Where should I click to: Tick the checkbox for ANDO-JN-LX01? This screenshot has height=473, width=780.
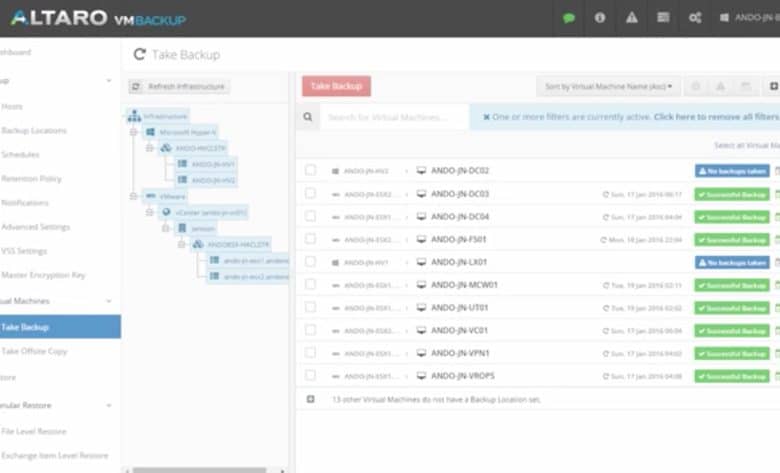tap(310, 262)
